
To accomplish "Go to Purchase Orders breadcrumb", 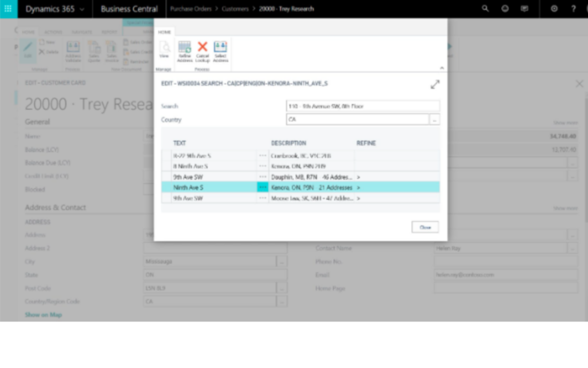I will pos(191,9).
